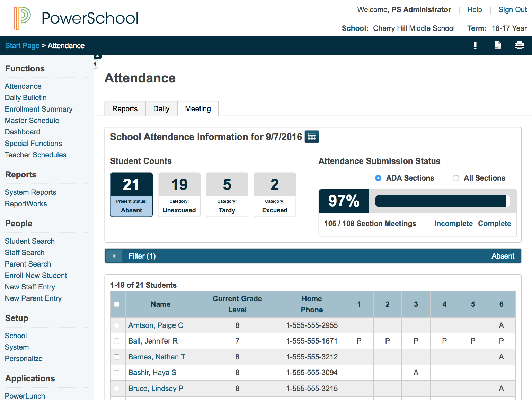Click the report document icon in the navigation bar
532x400 pixels.
tap(497, 45)
